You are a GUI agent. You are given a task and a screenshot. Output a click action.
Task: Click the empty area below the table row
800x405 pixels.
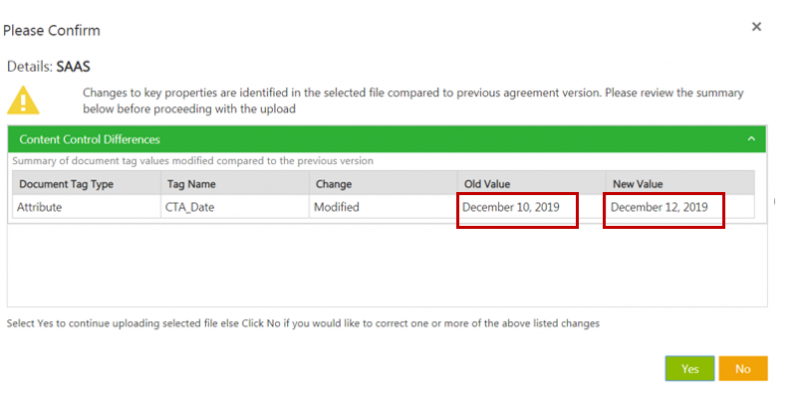coord(386,265)
